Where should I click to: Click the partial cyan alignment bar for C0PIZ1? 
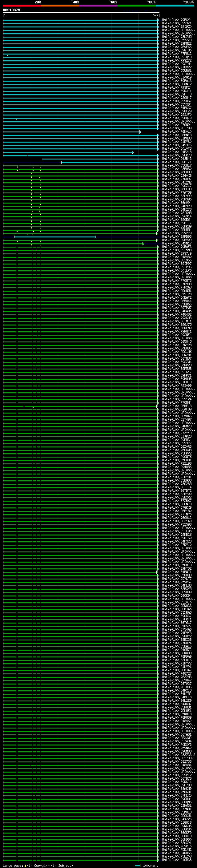(x=110, y=162)
